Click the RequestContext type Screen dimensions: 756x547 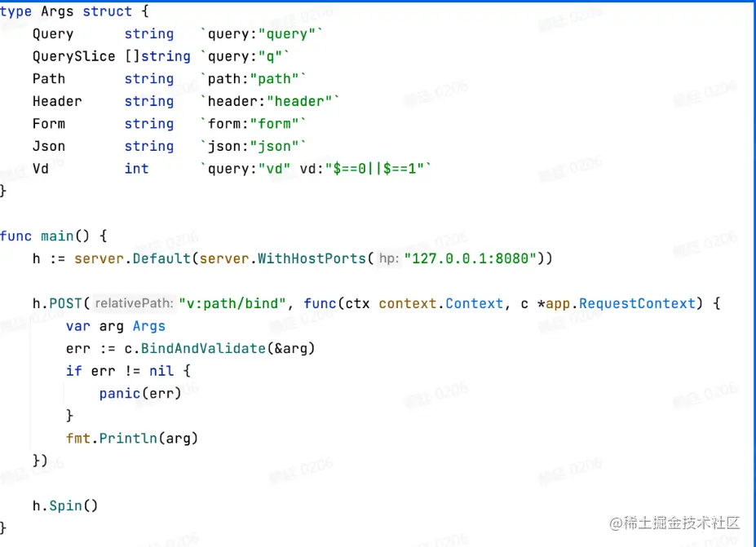[x=637, y=303]
